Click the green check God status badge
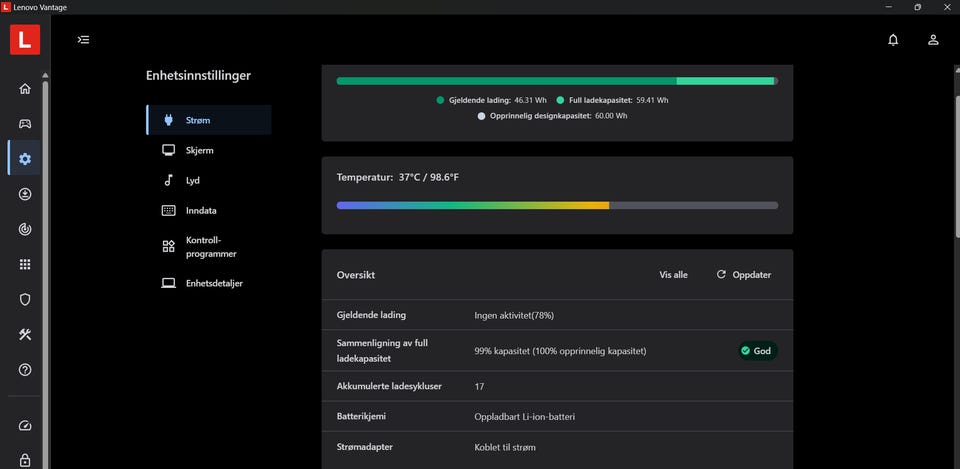 (757, 351)
